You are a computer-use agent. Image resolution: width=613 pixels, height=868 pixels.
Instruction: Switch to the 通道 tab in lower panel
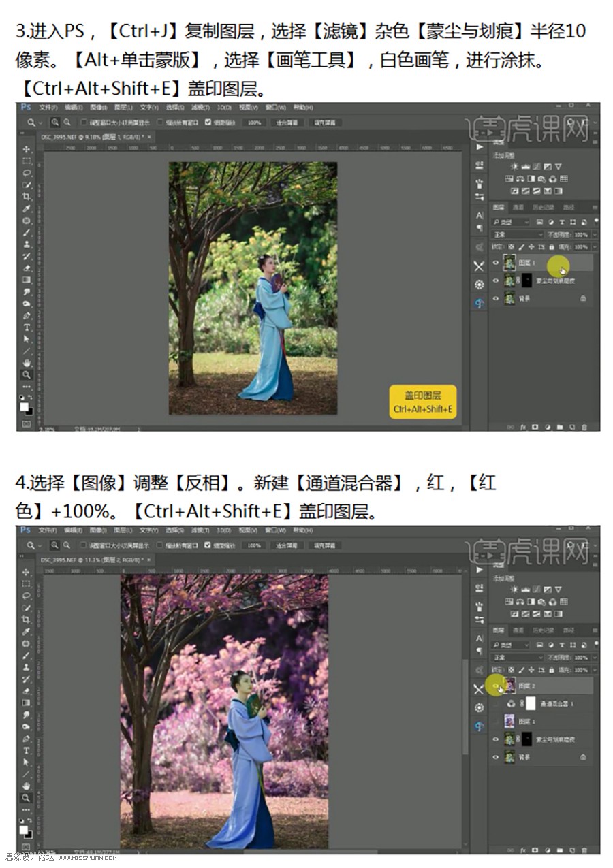518,630
